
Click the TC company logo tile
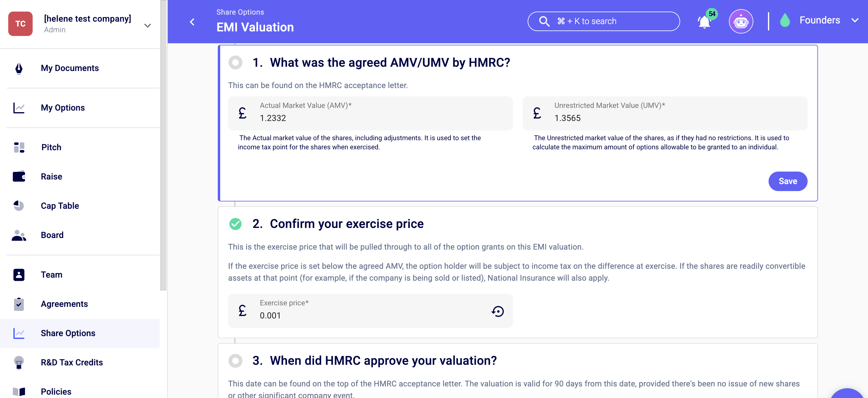click(x=20, y=23)
